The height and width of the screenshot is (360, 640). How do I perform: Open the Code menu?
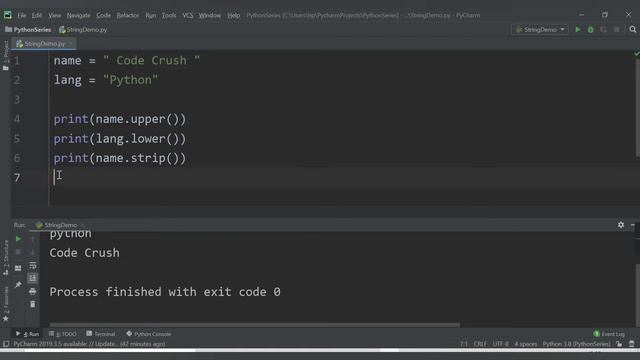pyautogui.click(x=103, y=15)
